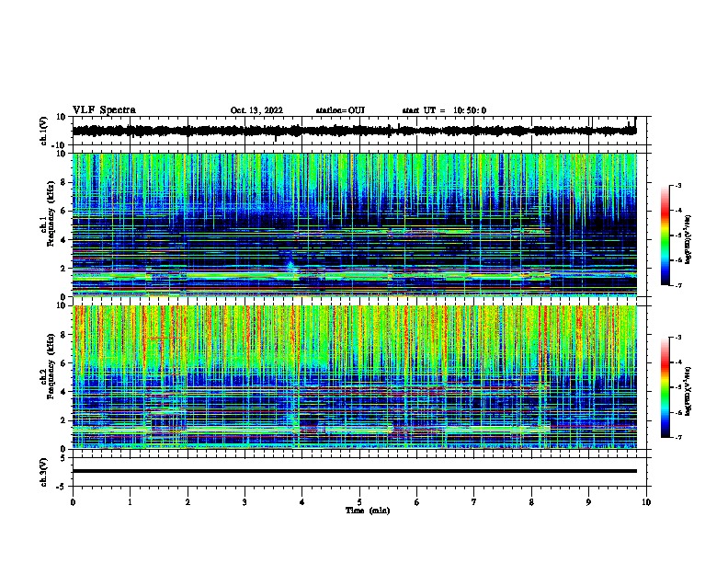
Task: Click the "-10" tick on ch.1(V) axis
Action: tap(60, 145)
